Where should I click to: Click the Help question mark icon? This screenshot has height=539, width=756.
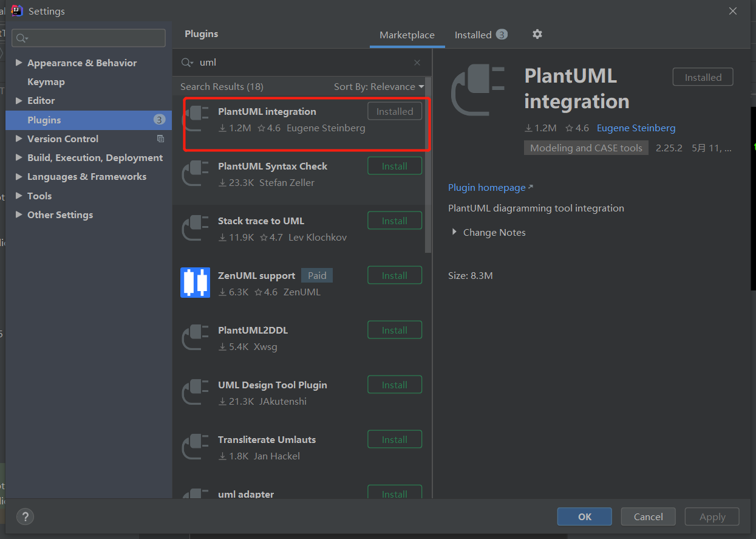(25, 517)
